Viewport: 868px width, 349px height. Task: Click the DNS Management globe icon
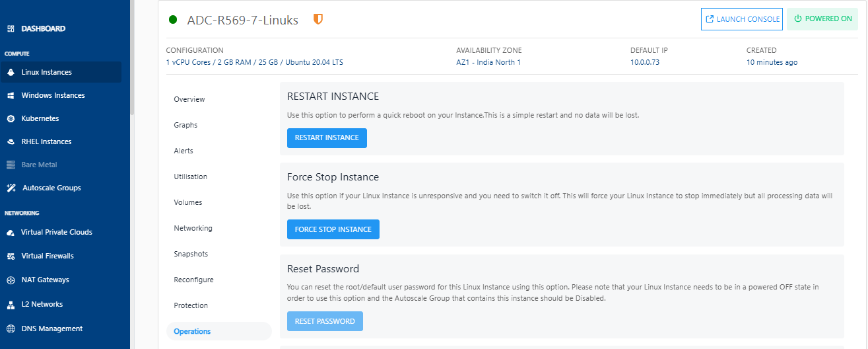click(x=11, y=329)
